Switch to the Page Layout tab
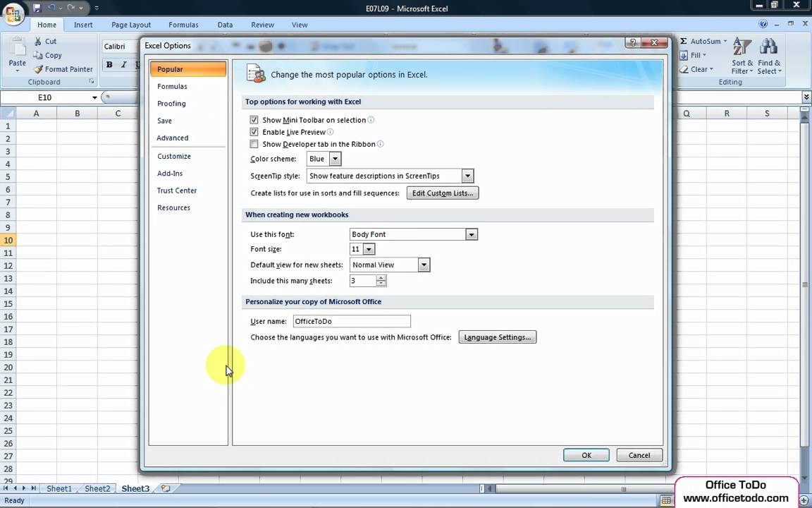 coord(131,25)
